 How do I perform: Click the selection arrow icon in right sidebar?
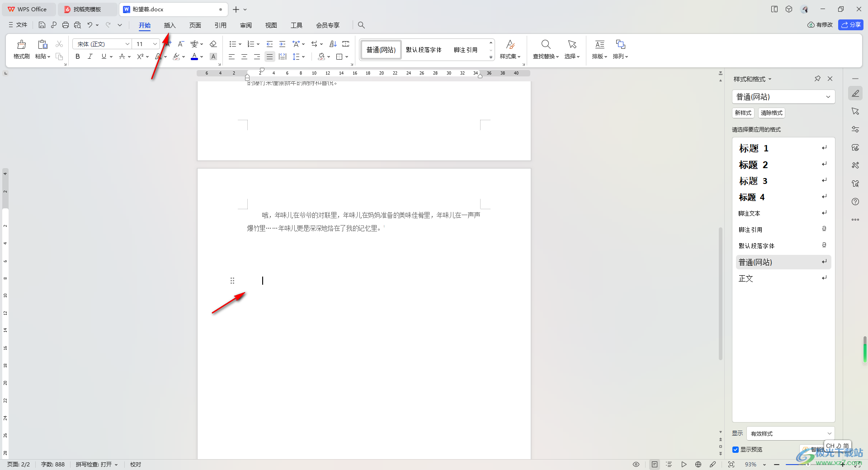tap(855, 111)
